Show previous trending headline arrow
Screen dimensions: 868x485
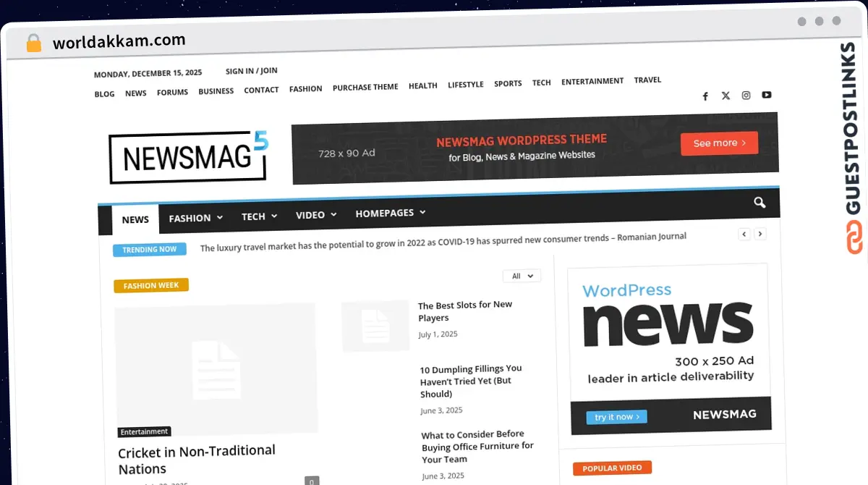744,234
